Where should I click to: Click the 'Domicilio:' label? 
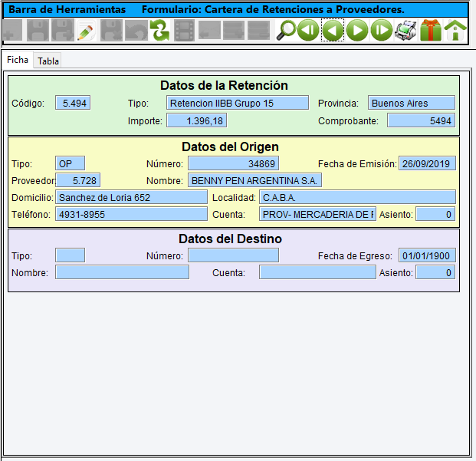point(32,198)
